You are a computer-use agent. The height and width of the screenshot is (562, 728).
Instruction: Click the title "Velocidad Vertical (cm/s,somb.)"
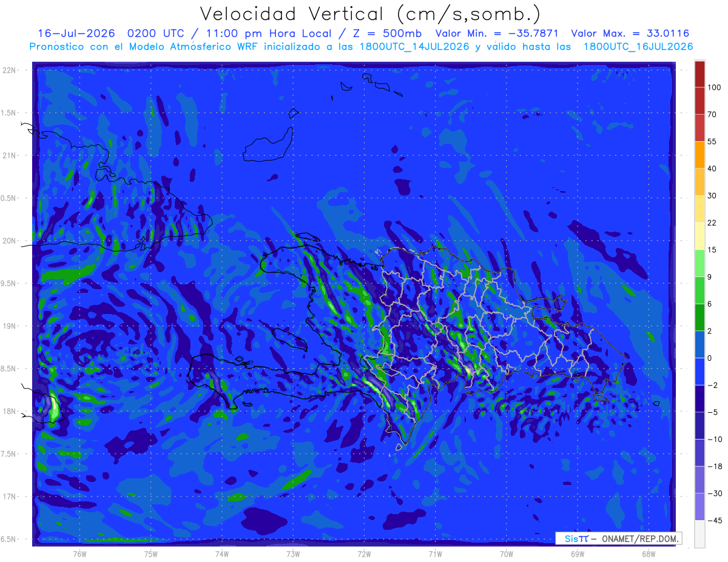(370, 13)
